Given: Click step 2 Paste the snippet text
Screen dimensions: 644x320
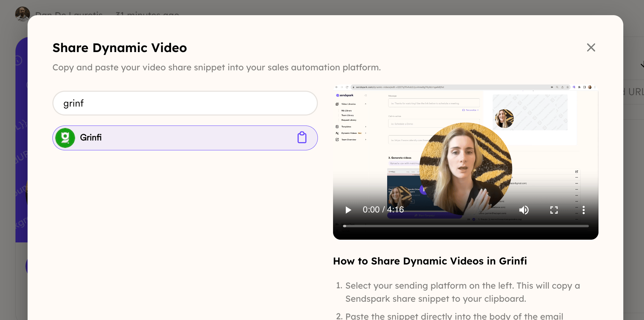Looking at the screenshot, I should click(x=454, y=316).
